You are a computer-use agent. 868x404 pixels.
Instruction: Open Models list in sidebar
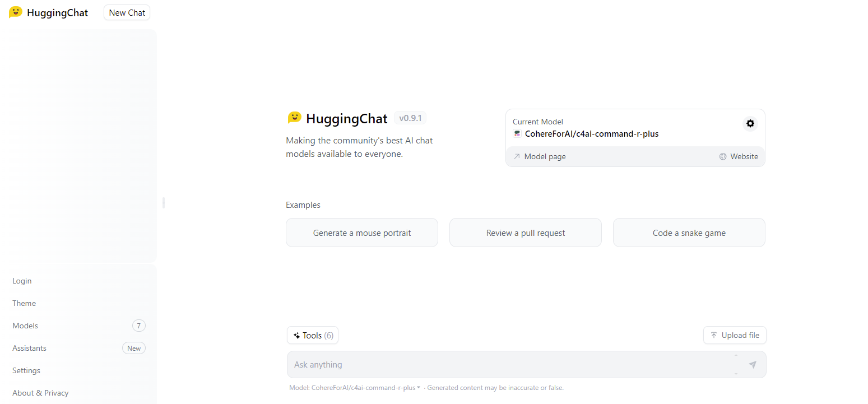point(79,326)
